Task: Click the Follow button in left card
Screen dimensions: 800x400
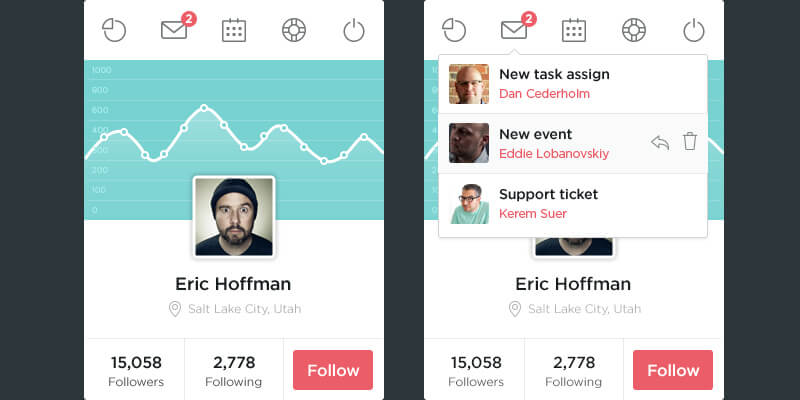Action: pyautogui.click(x=333, y=370)
